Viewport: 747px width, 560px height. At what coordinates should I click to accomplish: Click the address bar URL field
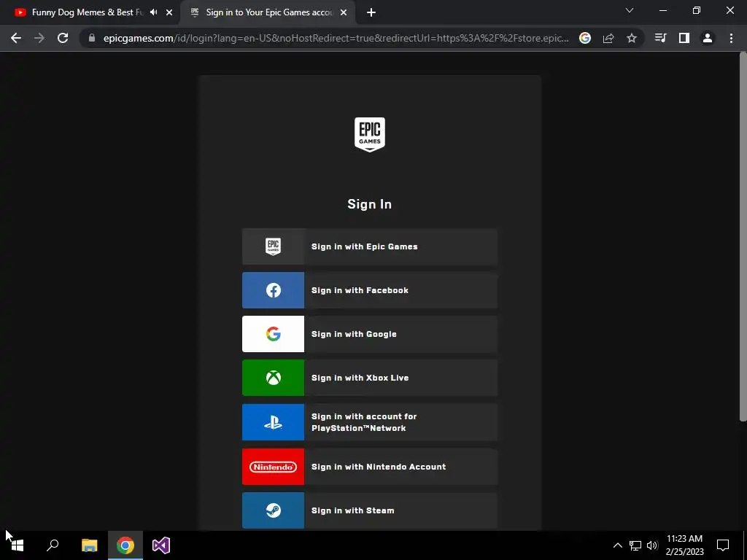click(336, 38)
